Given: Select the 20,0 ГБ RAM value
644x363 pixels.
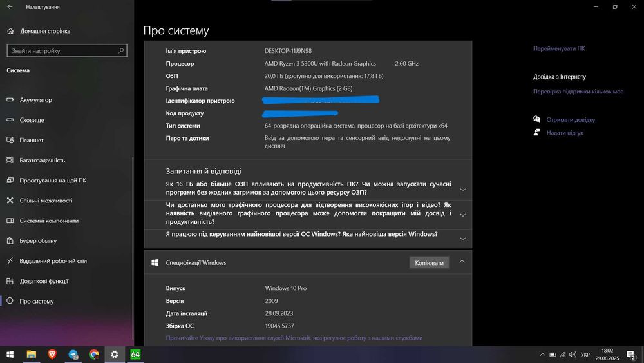Looking at the screenshot, I should click(324, 76).
